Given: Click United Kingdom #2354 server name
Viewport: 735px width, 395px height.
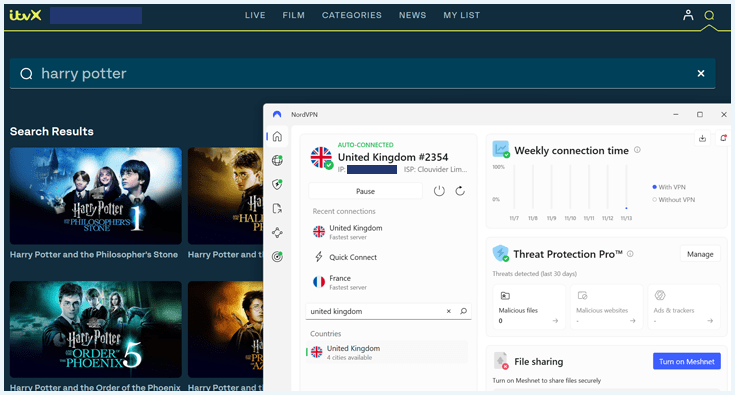Looking at the screenshot, I should coord(393,157).
